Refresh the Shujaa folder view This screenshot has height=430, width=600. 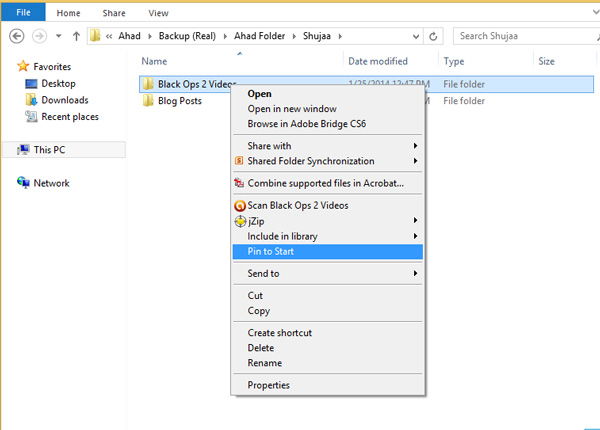pos(433,36)
